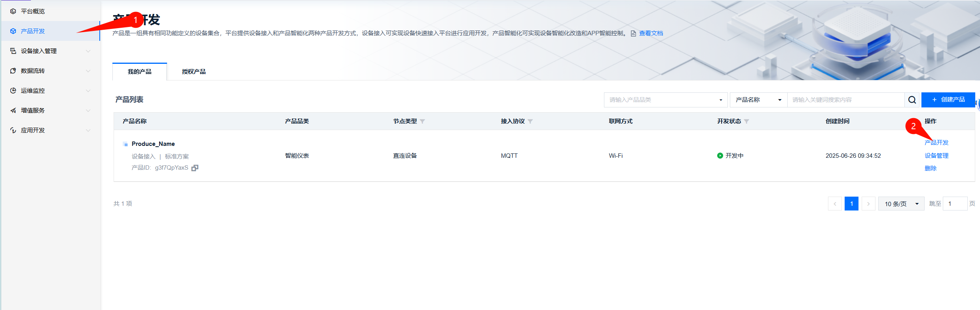Image resolution: width=980 pixels, height=310 pixels.
Task: Click the document icon beside 查看文档
Action: coord(633,34)
